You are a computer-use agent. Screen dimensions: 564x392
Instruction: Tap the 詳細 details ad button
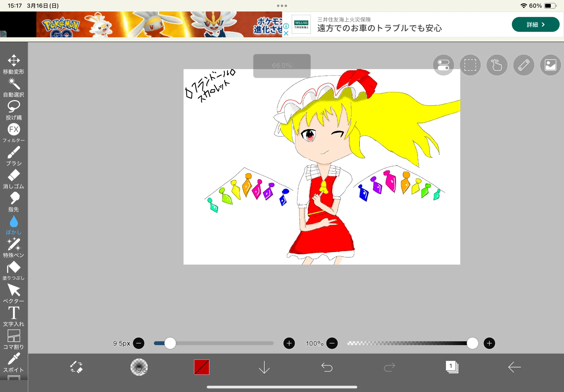click(536, 24)
